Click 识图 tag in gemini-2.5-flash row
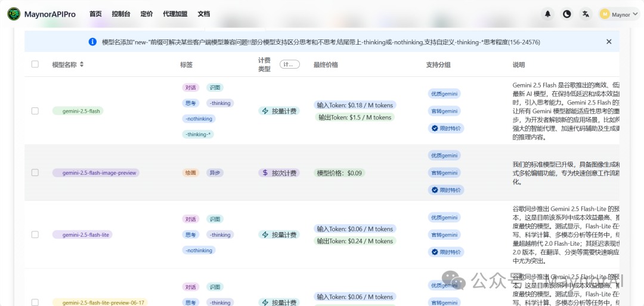This screenshot has height=306, width=644. (215, 88)
